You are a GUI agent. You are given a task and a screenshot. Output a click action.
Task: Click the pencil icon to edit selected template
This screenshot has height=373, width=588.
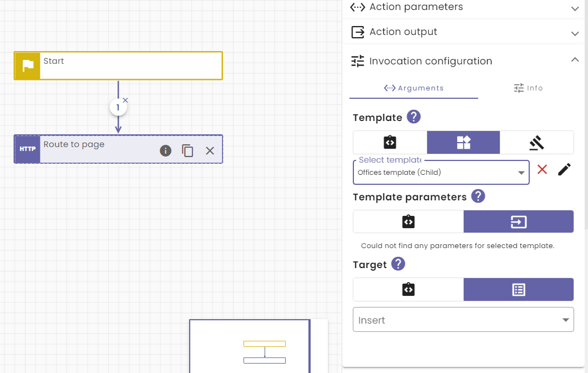point(564,169)
